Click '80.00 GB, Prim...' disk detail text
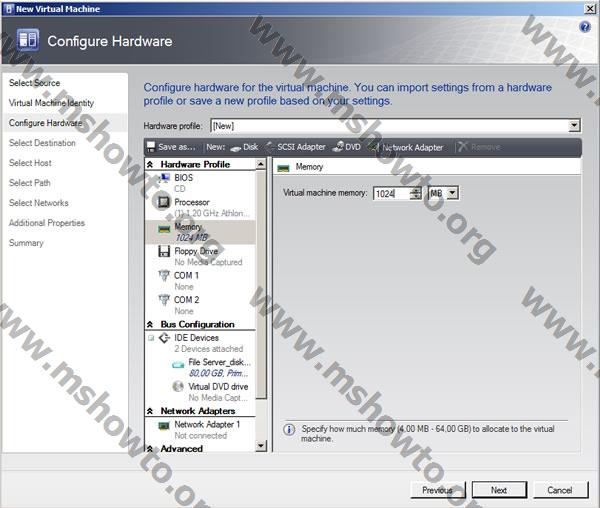The image size is (600, 508). (x=218, y=373)
